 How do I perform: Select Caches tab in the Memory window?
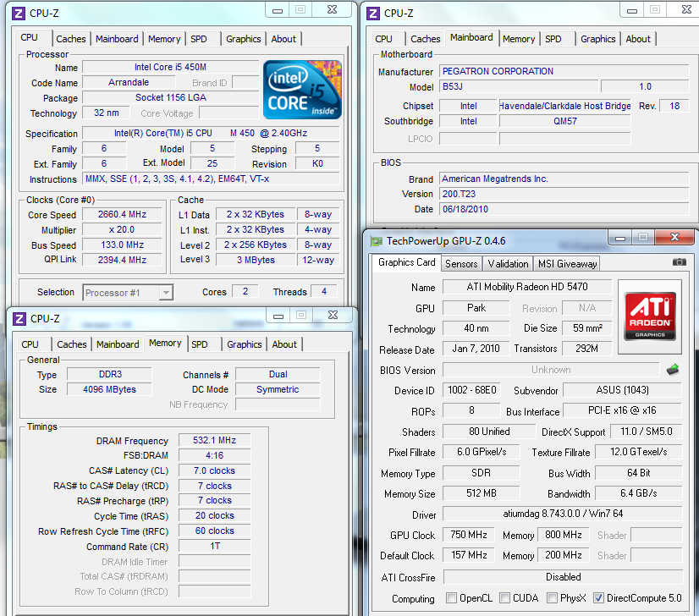tap(72, 344)
